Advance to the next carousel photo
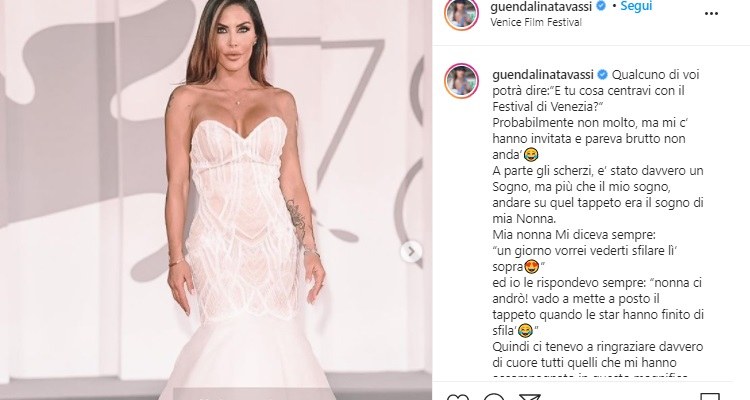This screenshot has height=400, width=750. click(x=411, y=252)
